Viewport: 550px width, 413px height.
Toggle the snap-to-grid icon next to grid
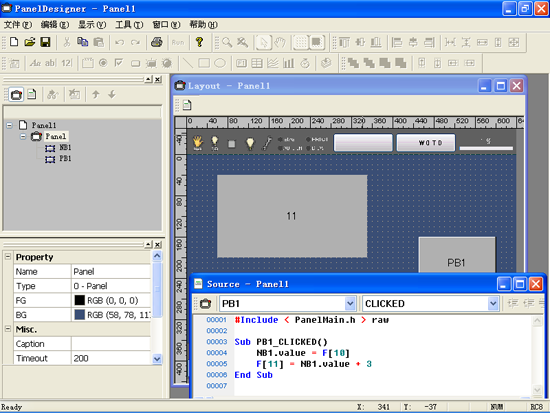[317, 42]
